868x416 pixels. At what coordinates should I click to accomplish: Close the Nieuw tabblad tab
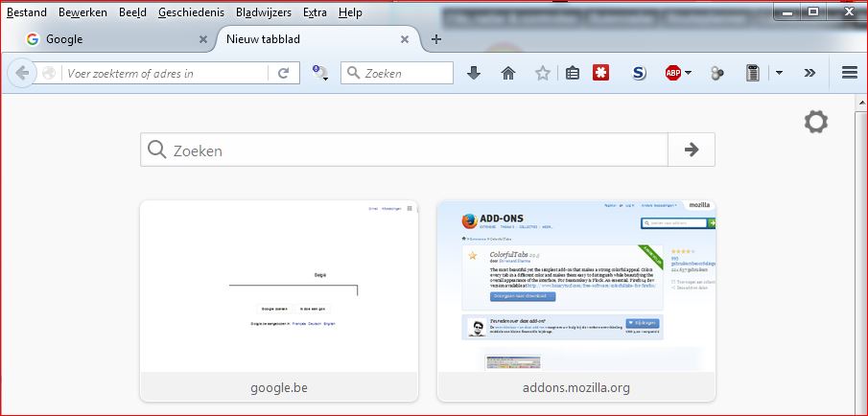405,39
